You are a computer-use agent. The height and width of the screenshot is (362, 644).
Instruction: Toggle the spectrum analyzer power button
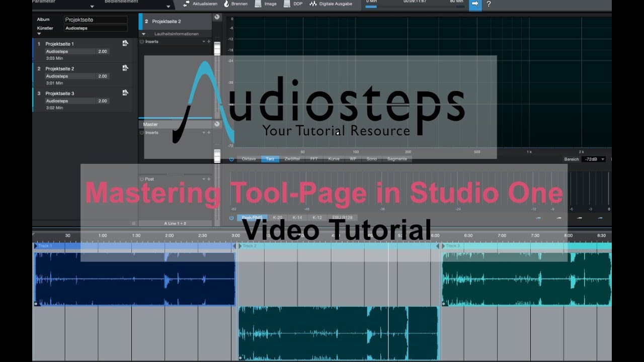click(231, 159)
